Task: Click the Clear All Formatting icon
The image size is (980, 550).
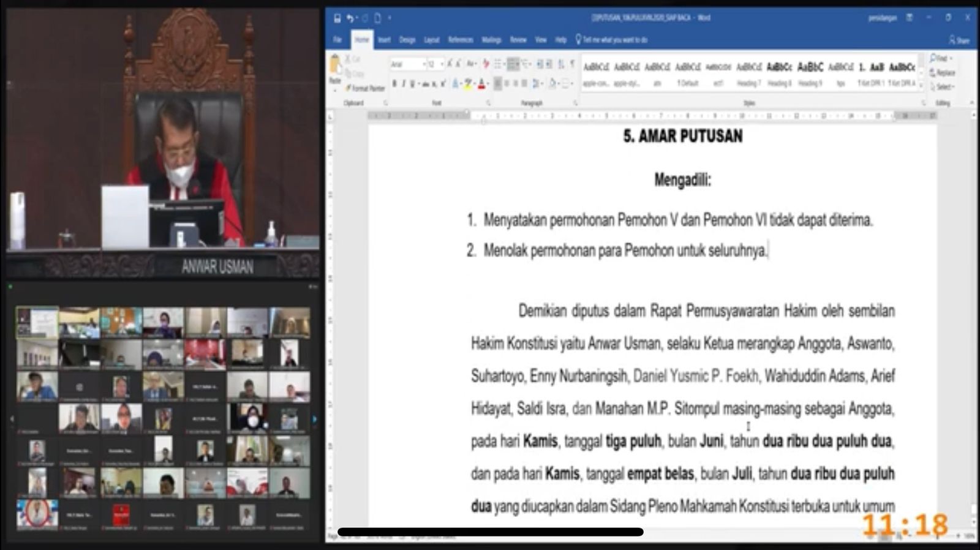Action: click(486, 64)
